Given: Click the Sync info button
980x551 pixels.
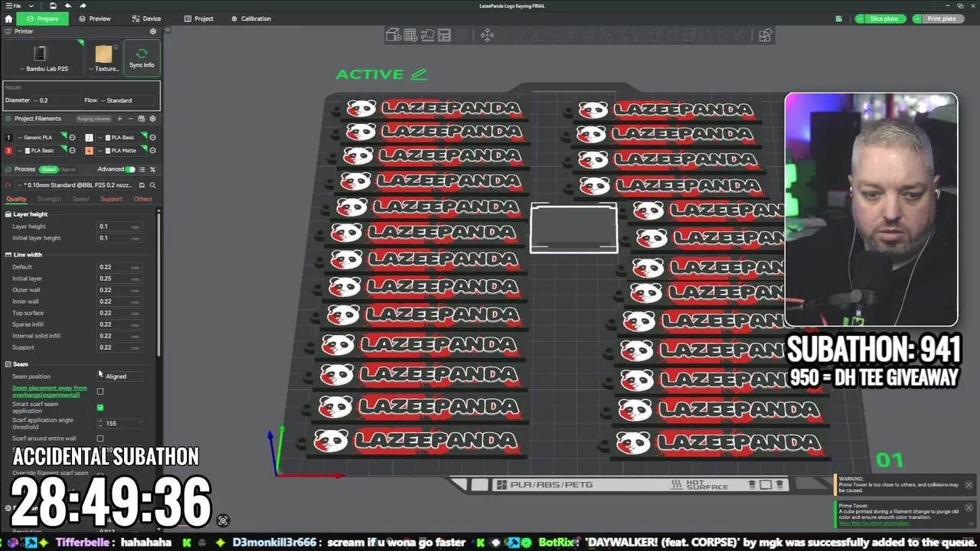Looking at the screenshot, I should point(142,57).
